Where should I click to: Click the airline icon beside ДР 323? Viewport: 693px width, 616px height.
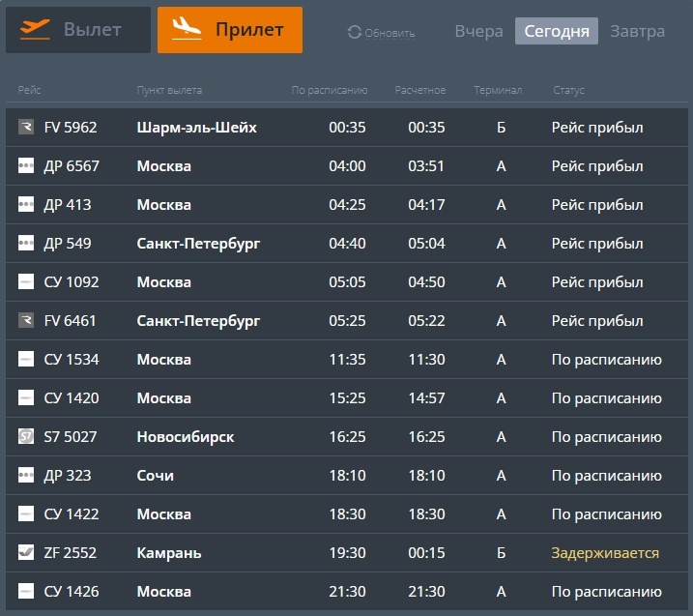(26, 476)
